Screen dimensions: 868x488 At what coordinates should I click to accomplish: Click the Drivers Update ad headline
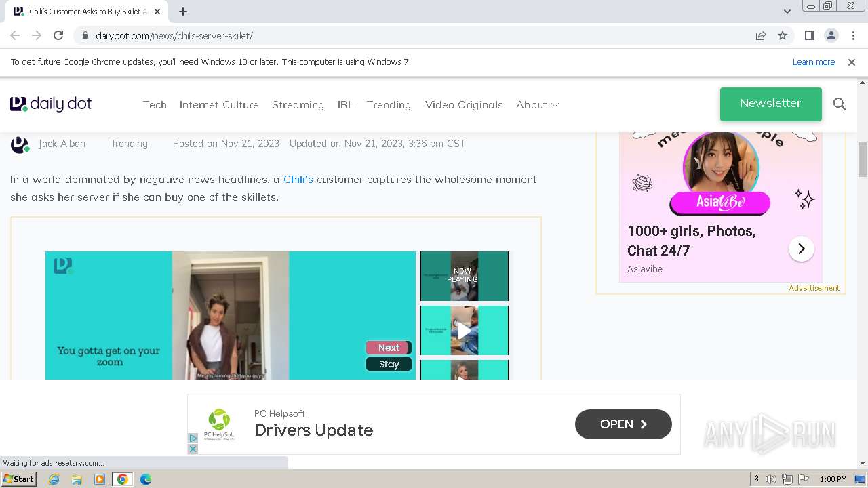(313, 430)
